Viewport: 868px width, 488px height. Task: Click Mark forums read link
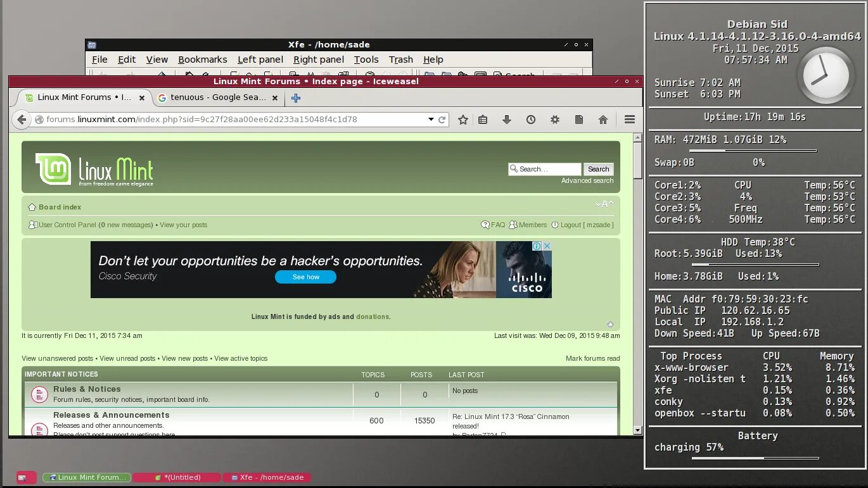click(593, 358)
